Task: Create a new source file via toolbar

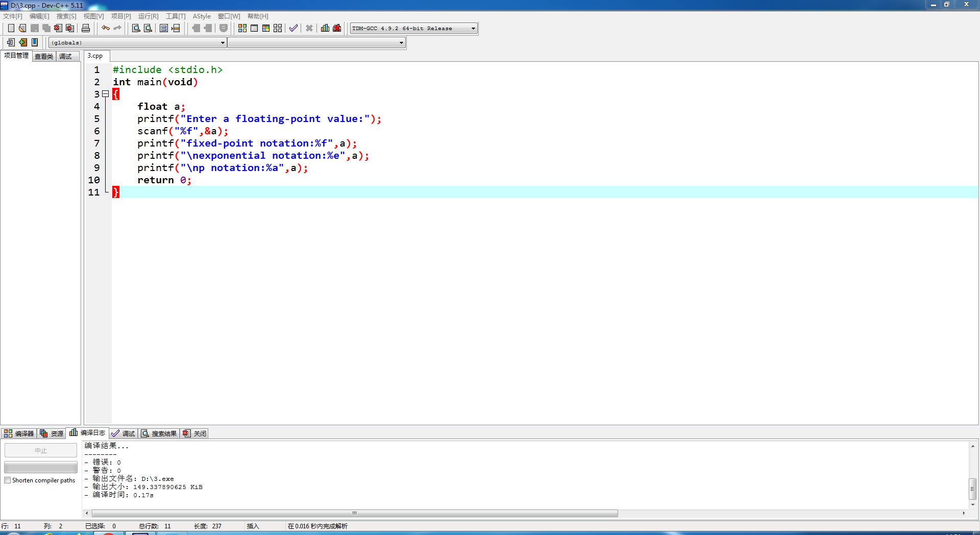Action: pos(11,28)
